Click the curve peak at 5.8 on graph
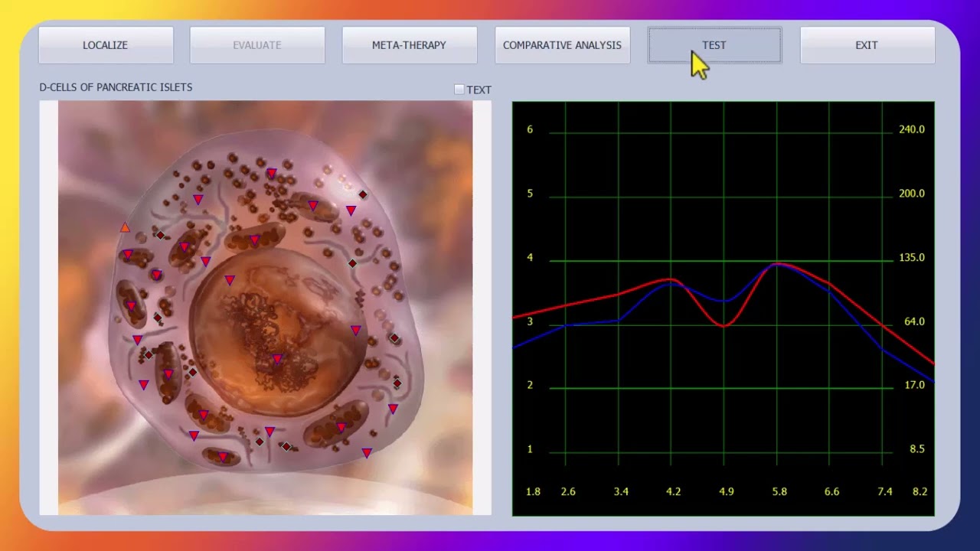 click(x=777, y=264)
